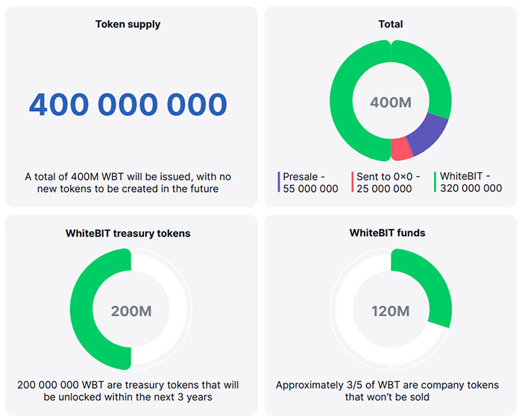Click the 400M center label in donut

point(391,102)
